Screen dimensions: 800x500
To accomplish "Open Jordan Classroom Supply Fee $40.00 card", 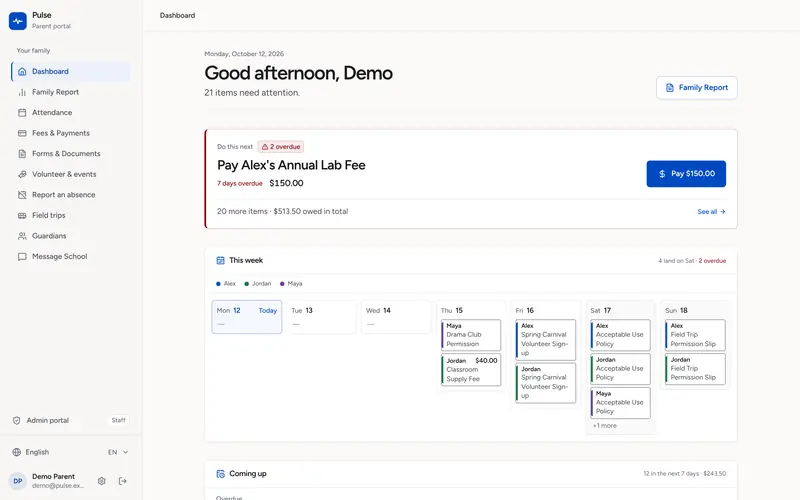I will tap(471, 370).
